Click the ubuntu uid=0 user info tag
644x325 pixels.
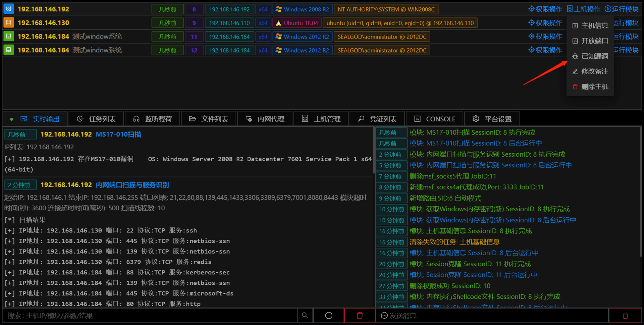coord(400,23)
